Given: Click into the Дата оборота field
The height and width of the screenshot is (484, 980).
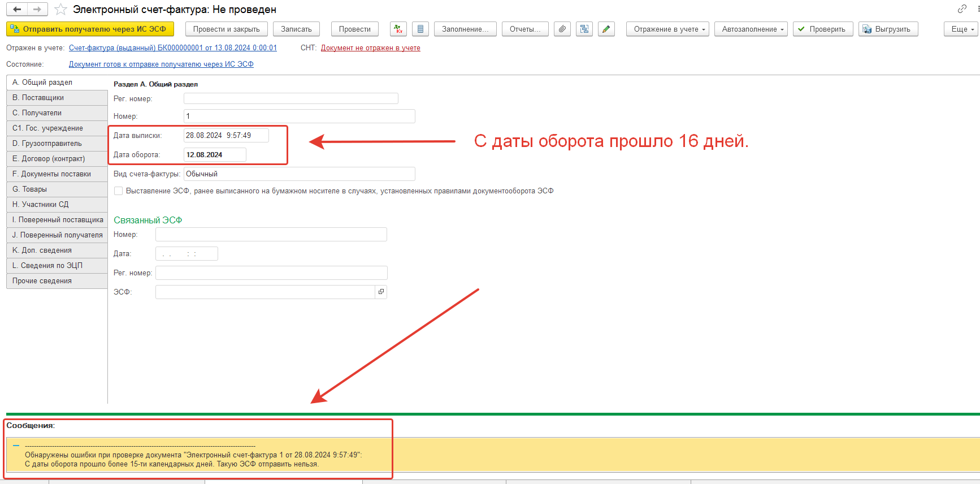Looking at the screenshot, I should pos(214,155).
